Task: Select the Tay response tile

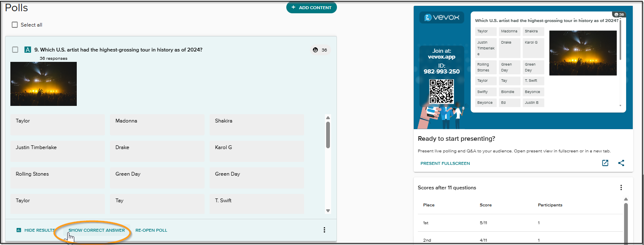Action: (x=157, y=204)
